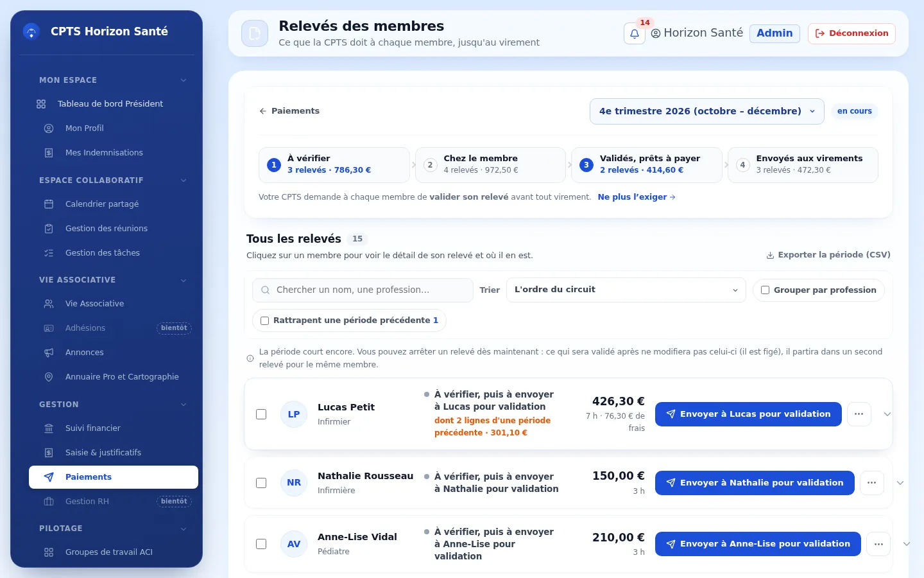Click the Gestion des réunions clipboard icon

click(x=49, y=229)
